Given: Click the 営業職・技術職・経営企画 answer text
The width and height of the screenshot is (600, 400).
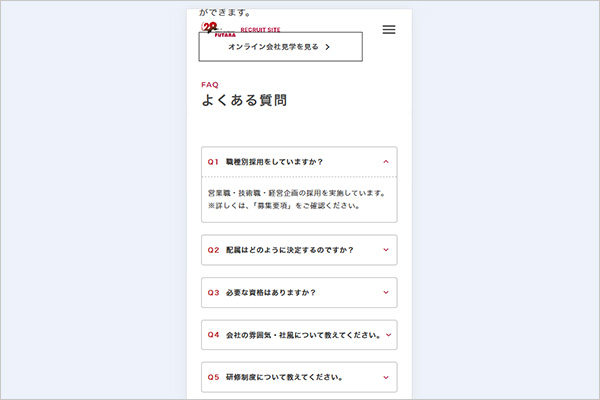Looking at the screenshot, I should (295, 192).
